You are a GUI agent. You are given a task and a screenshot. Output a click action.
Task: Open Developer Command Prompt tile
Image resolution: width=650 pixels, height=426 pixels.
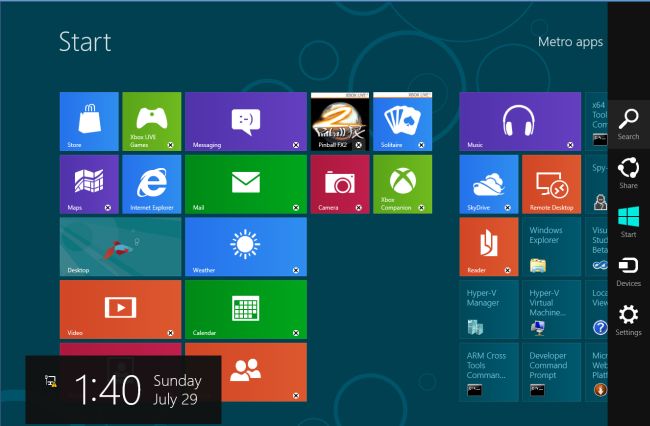tap(552, 372)
